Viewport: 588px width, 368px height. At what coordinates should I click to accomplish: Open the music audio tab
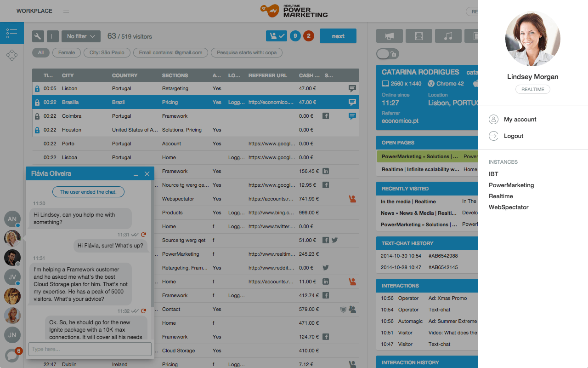click(x=448, y=36)
